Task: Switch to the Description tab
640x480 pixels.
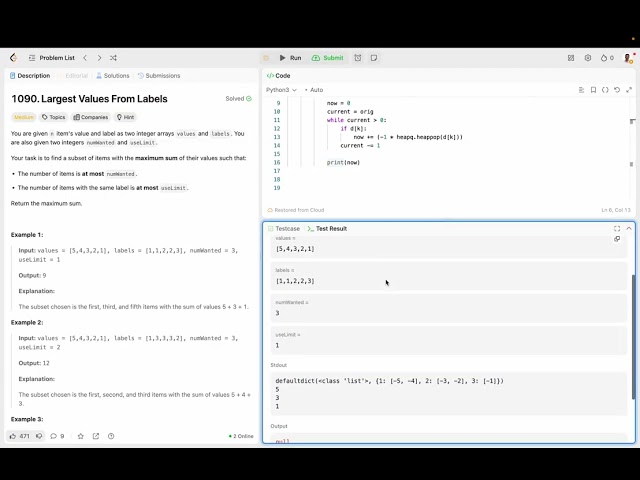Action: [x=30, y=76]
